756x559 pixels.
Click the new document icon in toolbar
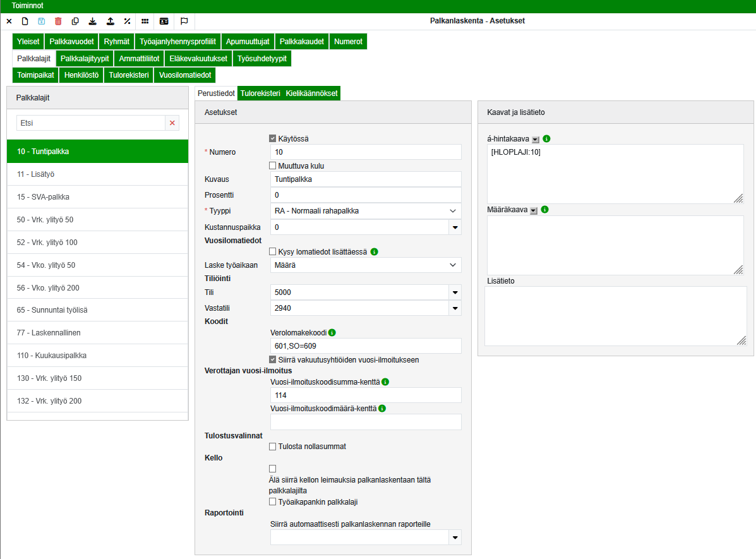coord(25,21)
